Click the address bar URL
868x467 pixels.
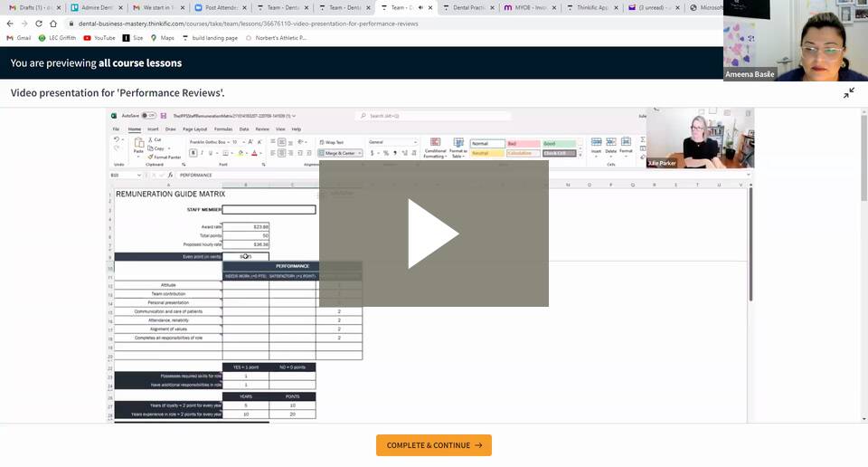[248, 24]
